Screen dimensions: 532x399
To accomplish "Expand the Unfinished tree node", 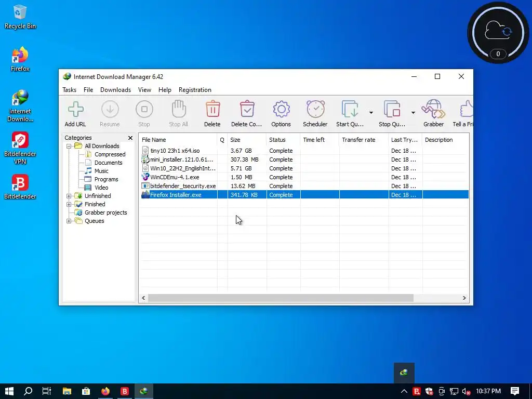I will tap(69, 196).
